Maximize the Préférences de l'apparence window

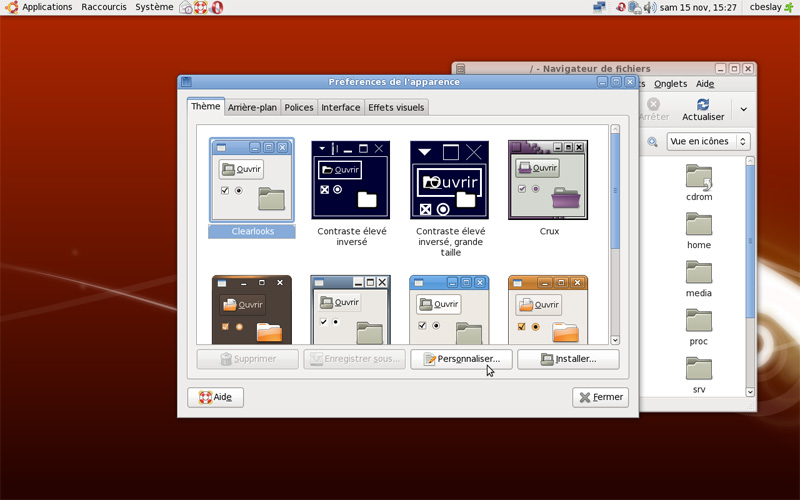[x=616, y=82]
